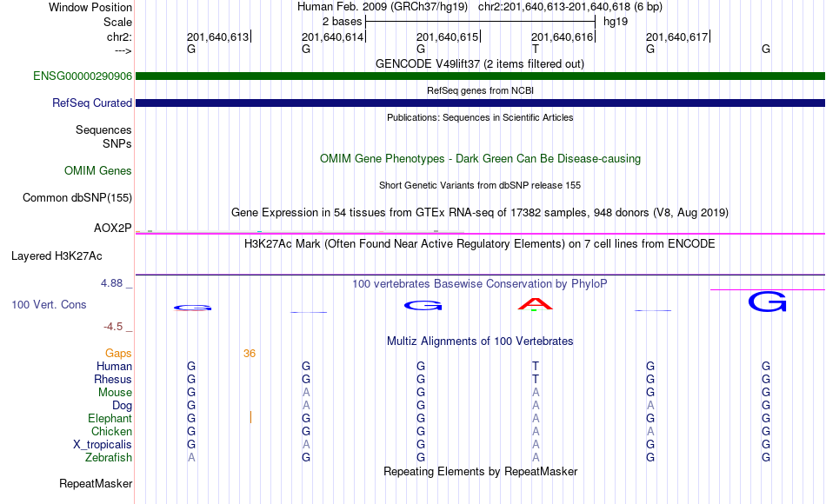
Task: Click the Human Feb. 2009 (GRCh37/hg19) assembly text
Action: coord(383,7)
